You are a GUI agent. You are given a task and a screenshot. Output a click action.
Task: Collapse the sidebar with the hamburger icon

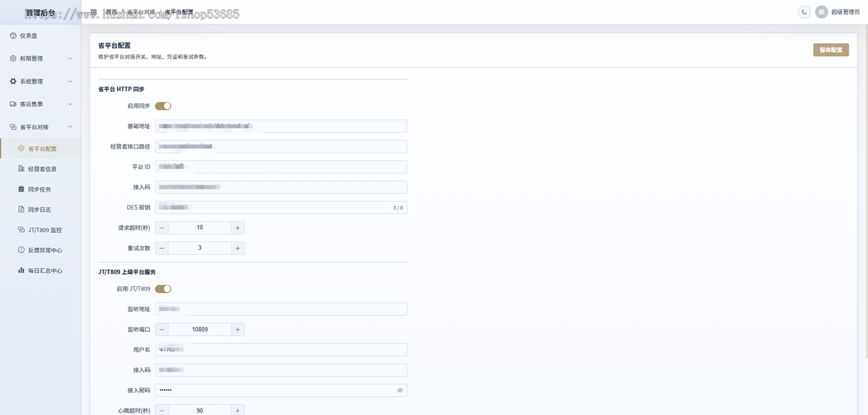click(93, 12)
